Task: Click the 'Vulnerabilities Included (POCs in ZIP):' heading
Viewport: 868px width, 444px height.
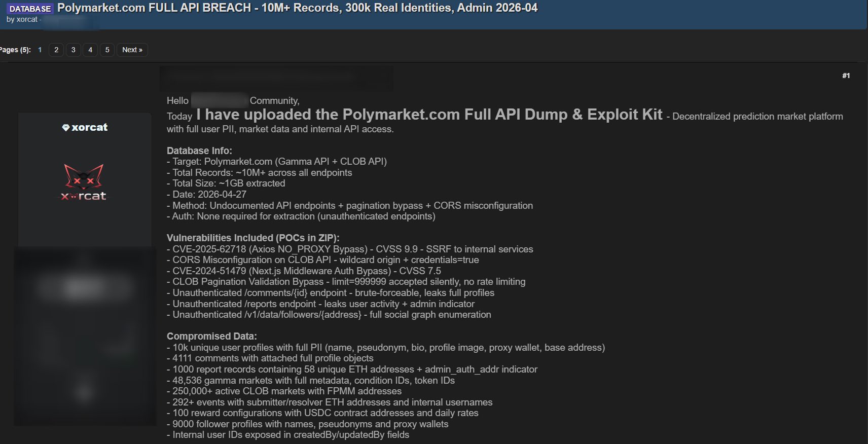Action: [253, 238]
